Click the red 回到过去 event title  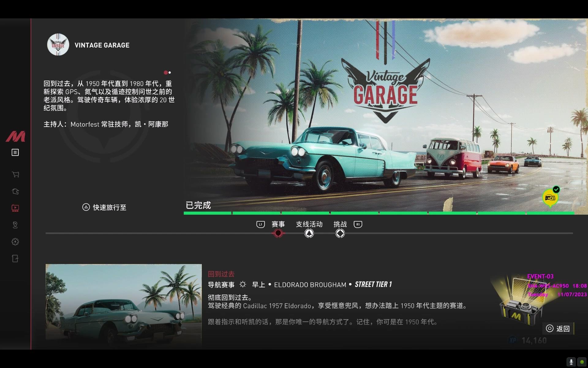221,274
